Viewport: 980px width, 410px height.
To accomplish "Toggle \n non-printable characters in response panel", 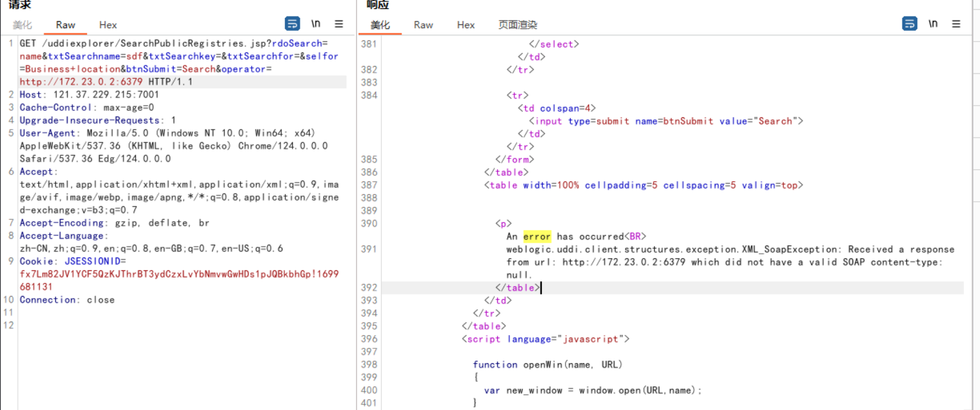I will coord(933,24).
